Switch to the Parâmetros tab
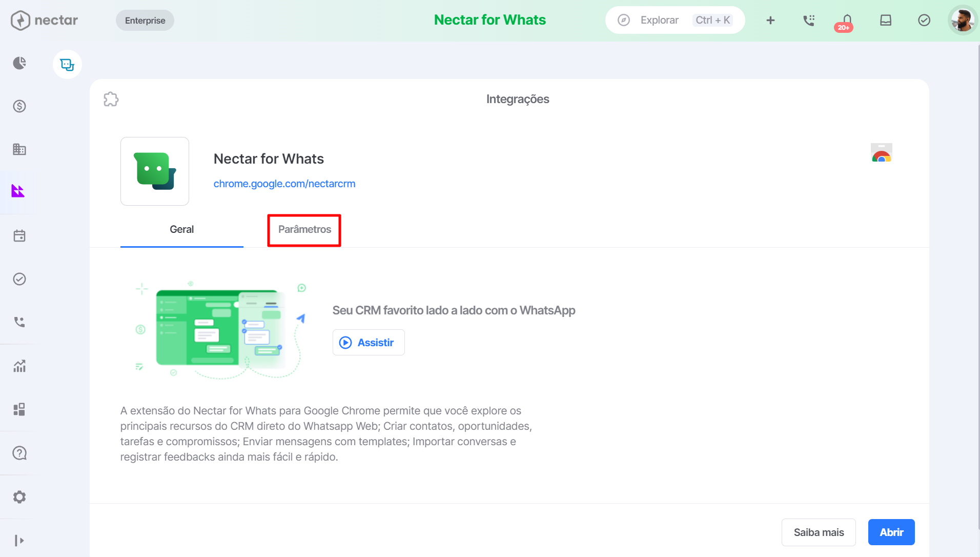980x557 pixels. (304, 229)
